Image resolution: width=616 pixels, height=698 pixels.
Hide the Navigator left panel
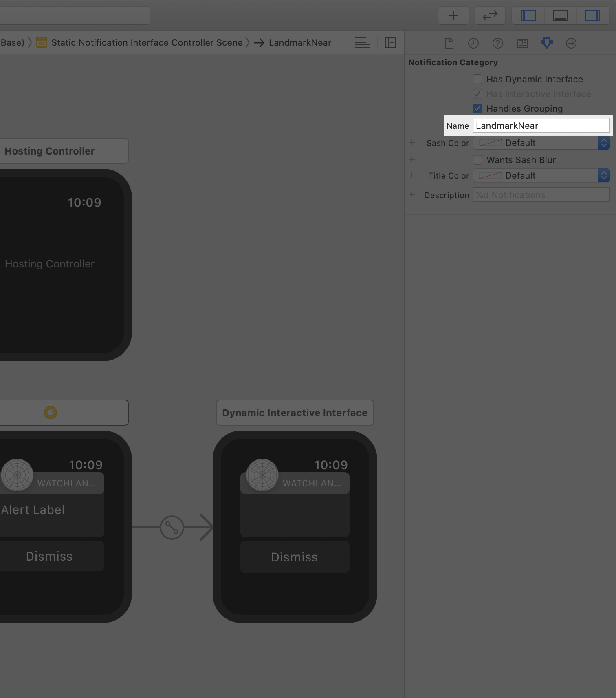tap(529, 15)
